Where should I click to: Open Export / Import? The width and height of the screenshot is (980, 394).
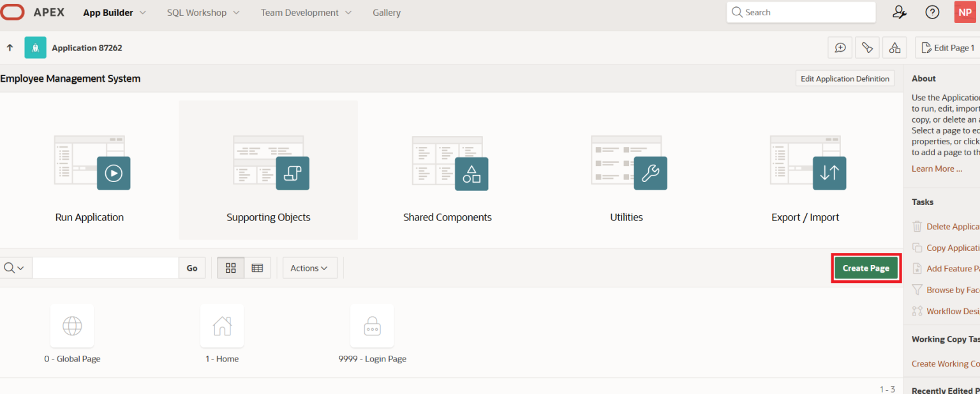tap(805, 172)
